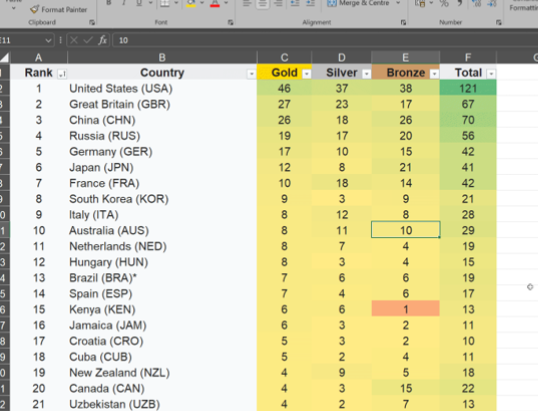The height and width of the screenshot is (411, 538).
Task: Toggle bold formatting
Action: point(109,3)
